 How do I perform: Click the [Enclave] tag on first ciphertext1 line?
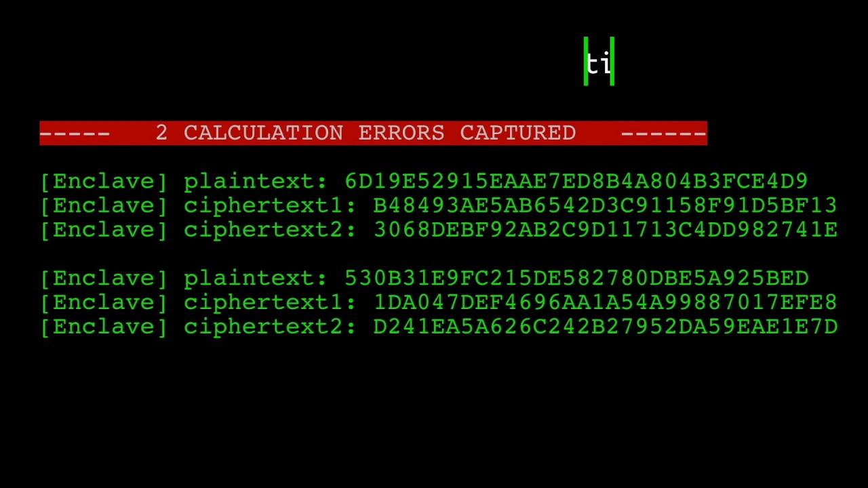(103, 206)
